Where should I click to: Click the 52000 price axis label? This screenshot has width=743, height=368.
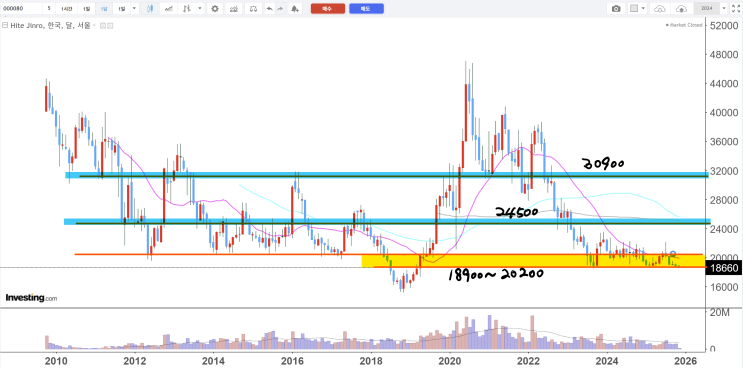click(725, 26)
